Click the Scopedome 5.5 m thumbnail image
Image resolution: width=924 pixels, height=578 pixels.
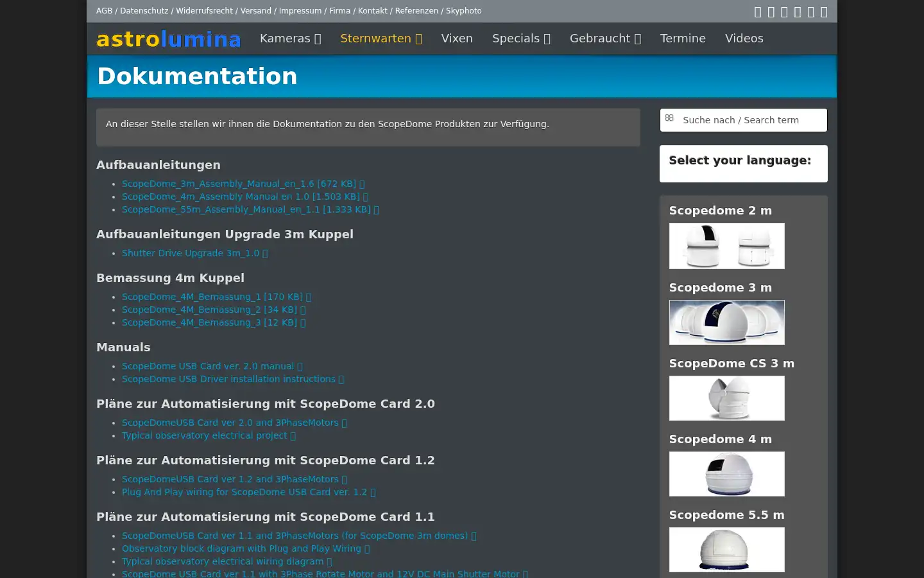pyautogui.click(x=726, y=550)
